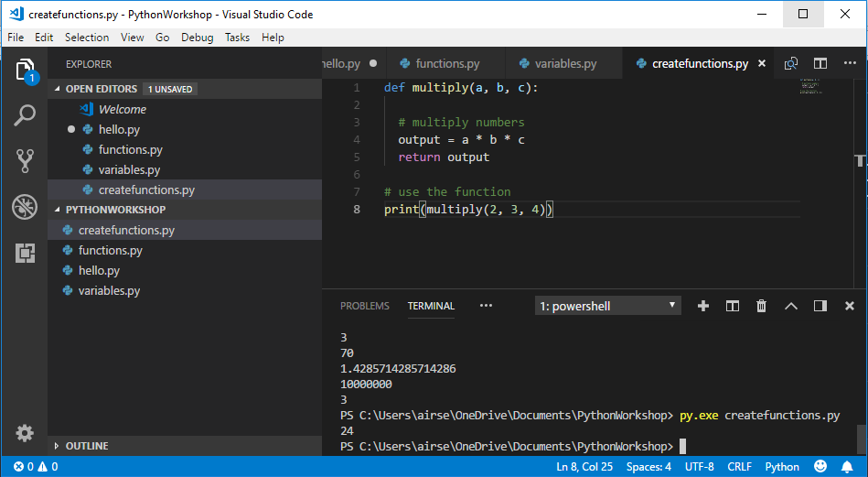Open notifications bell in status bar
The image size is (868, 477).
click(x=848, y=466)
